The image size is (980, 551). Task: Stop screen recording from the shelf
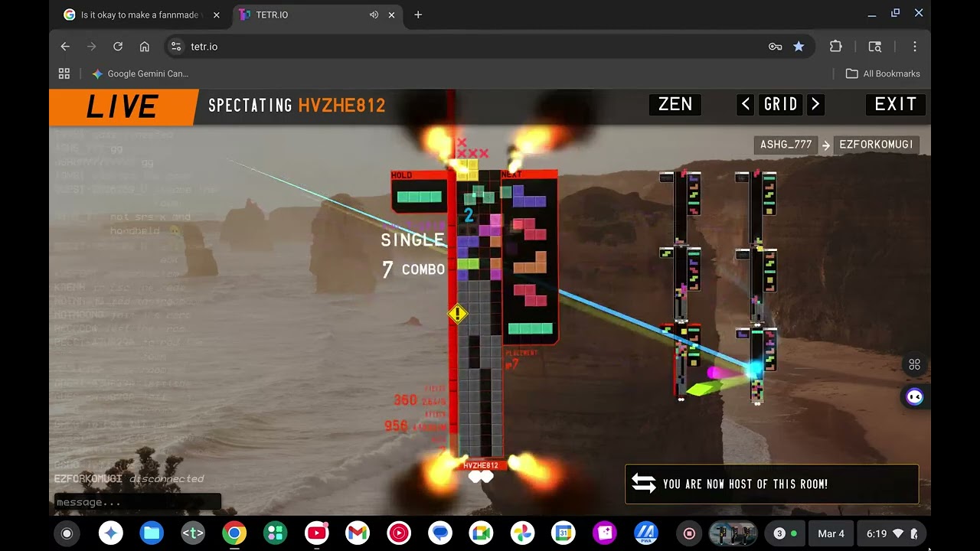(x=689, y=533)
